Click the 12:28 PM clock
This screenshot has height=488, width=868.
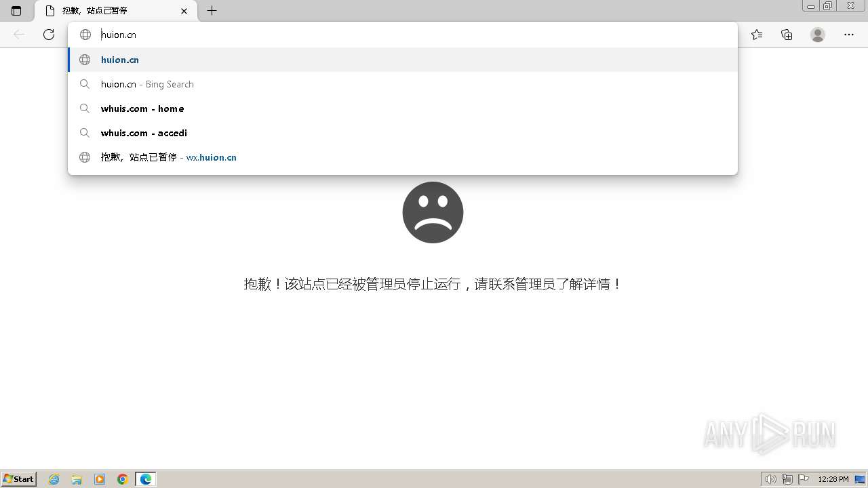click(833, 479)
